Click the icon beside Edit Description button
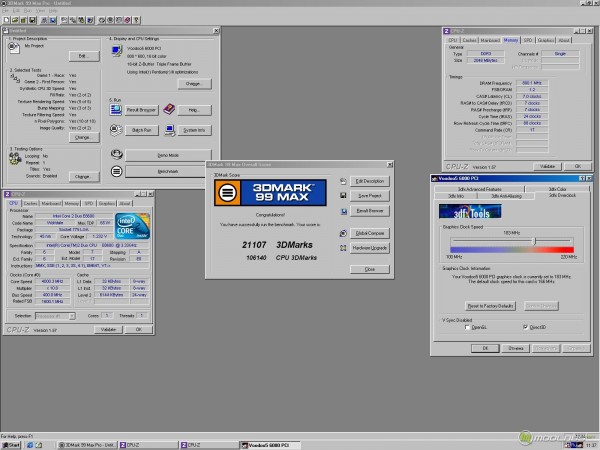Image resolution: width=600 pixels, height=450 pixels. (x=343, y=181)
